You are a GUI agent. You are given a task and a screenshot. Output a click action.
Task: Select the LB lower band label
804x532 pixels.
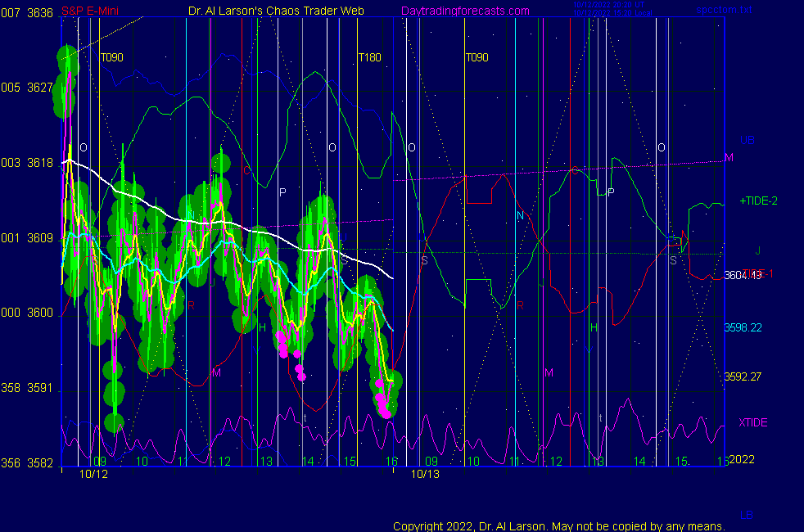pos(747,515)
